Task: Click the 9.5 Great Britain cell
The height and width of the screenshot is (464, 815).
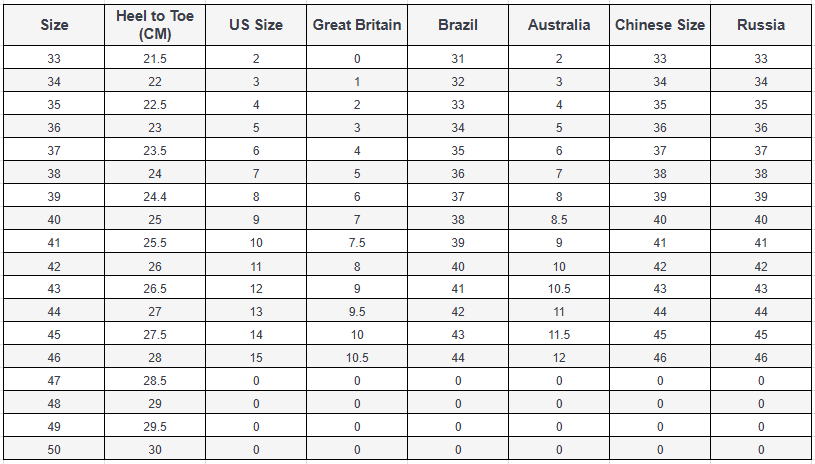Action: click(x=357, y=312)
